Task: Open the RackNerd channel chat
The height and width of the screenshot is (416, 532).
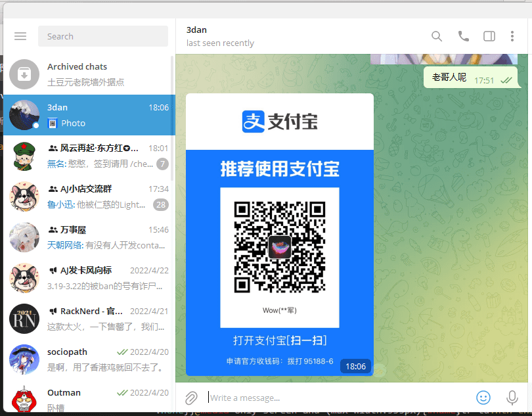Action: [89, 319]
